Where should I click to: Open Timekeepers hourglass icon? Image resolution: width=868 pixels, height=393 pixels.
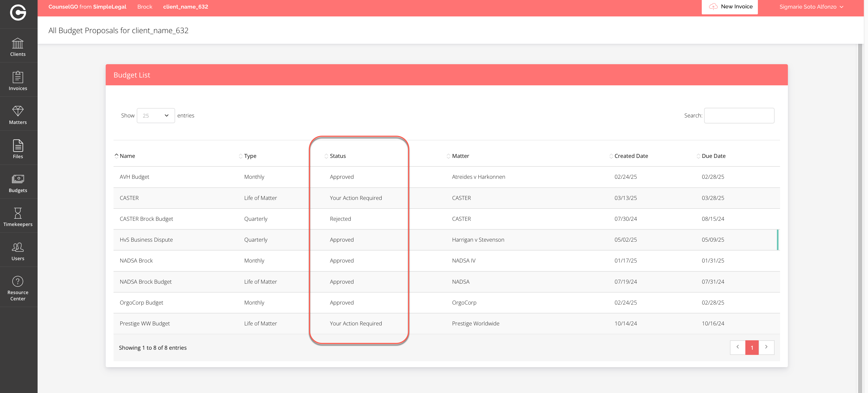[18, 213]
